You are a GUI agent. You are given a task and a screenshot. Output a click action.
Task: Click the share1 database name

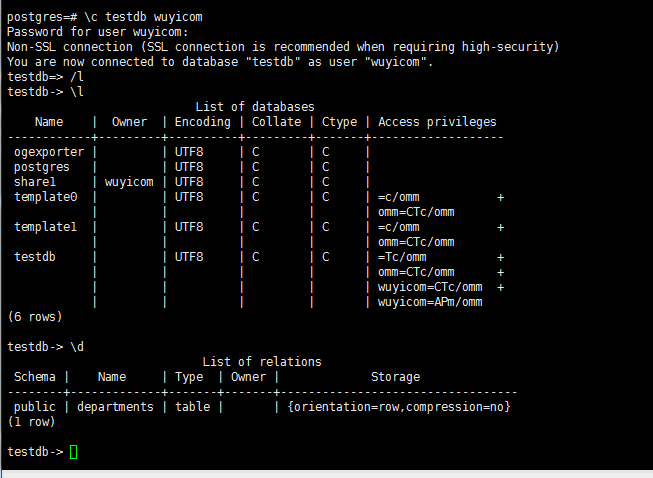[35, 182]
